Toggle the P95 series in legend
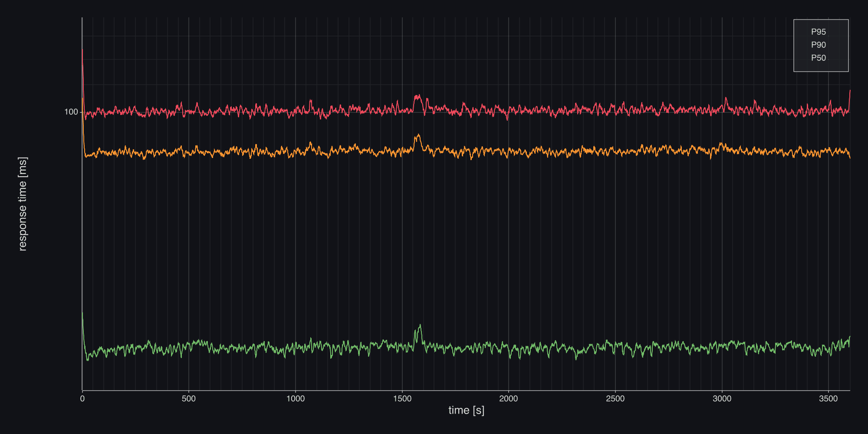The height and width of the screenshot is (434, 868). point(818,32)
